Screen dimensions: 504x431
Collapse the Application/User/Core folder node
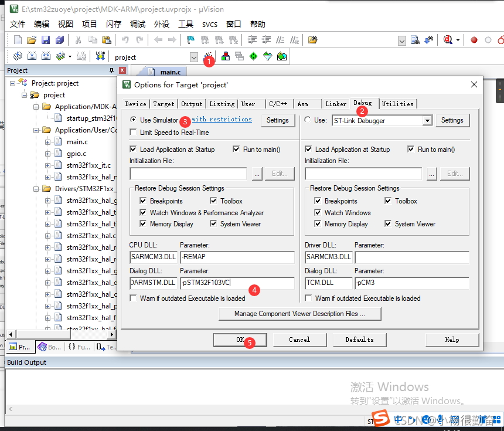[x=36, y=130]
